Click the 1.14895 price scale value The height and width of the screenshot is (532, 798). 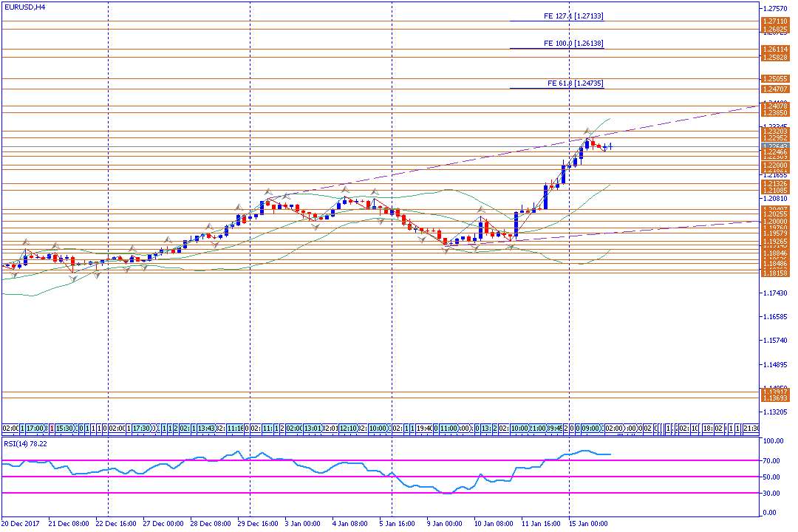coord(775,365)
